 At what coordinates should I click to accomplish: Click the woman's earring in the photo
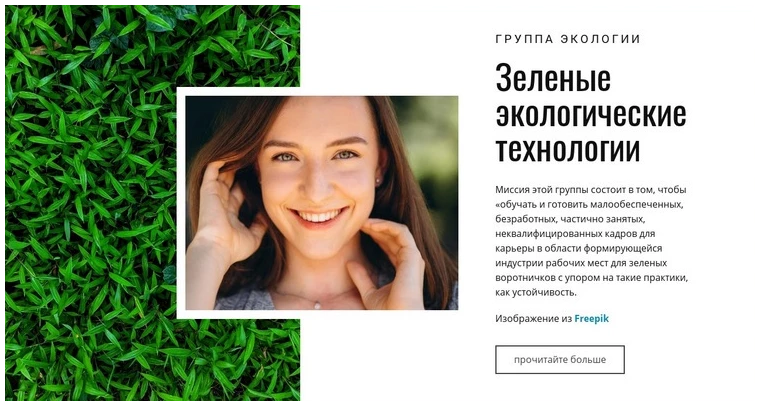point(378,181)
